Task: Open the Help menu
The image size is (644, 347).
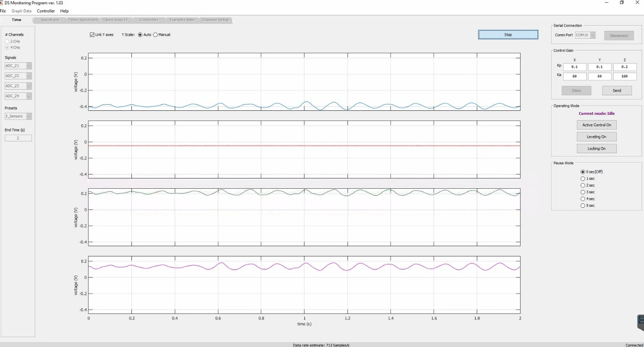Action: (x=65, y=11)
